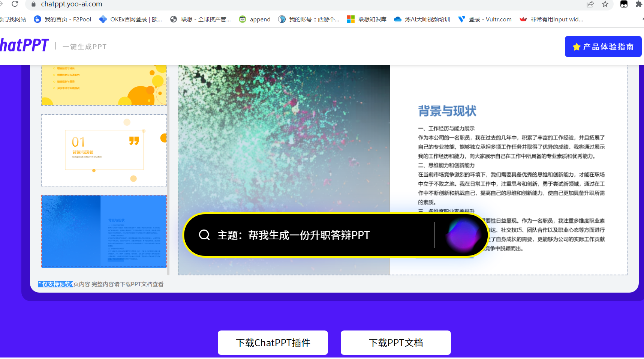Click the 仅支持预览4页内容 notice text
The image size is (644, 359).
click(x=101, y=284)
